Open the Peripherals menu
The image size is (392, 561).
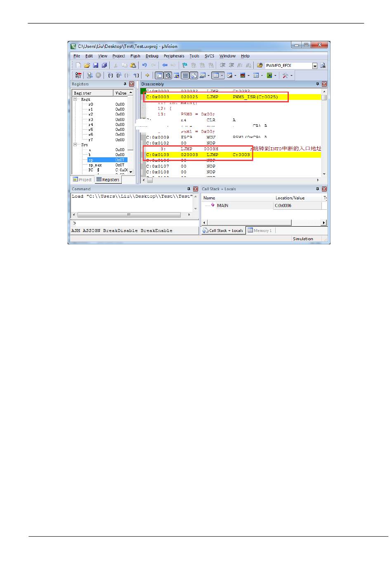coord(174,56)
